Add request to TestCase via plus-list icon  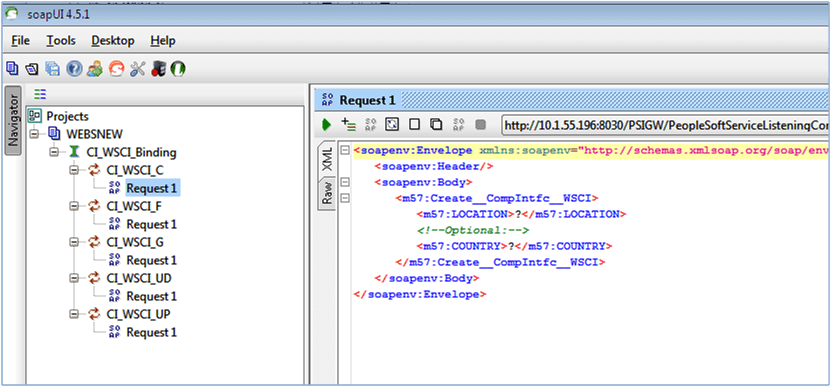[348, 125]
